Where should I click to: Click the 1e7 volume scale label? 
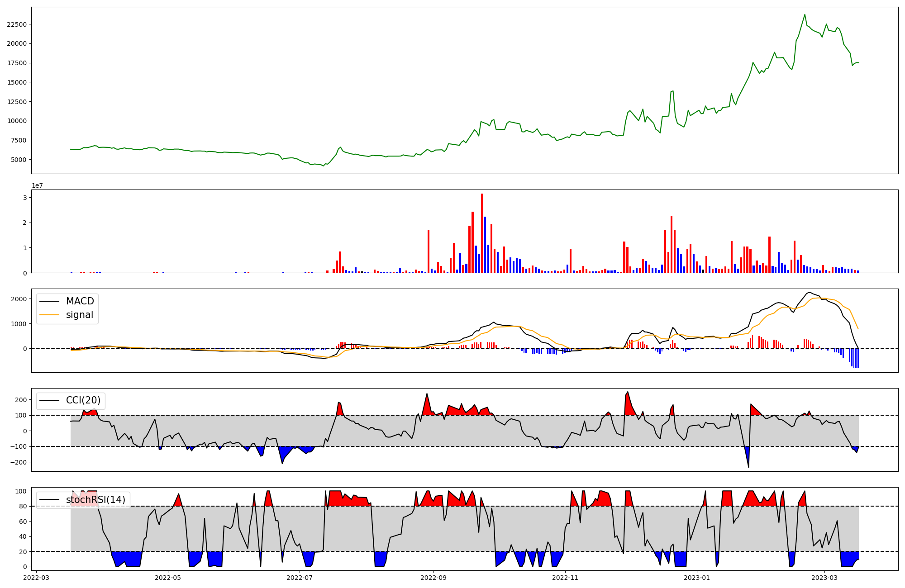click(x=37, y=185)
